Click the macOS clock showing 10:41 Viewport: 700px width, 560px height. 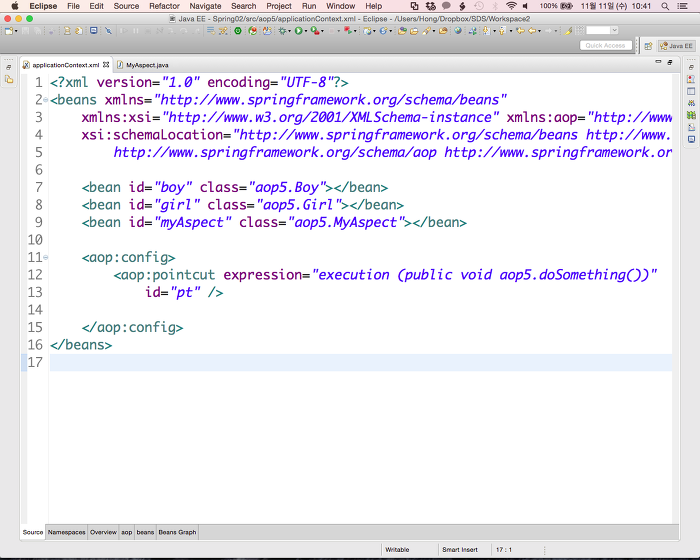pos(641,6)
